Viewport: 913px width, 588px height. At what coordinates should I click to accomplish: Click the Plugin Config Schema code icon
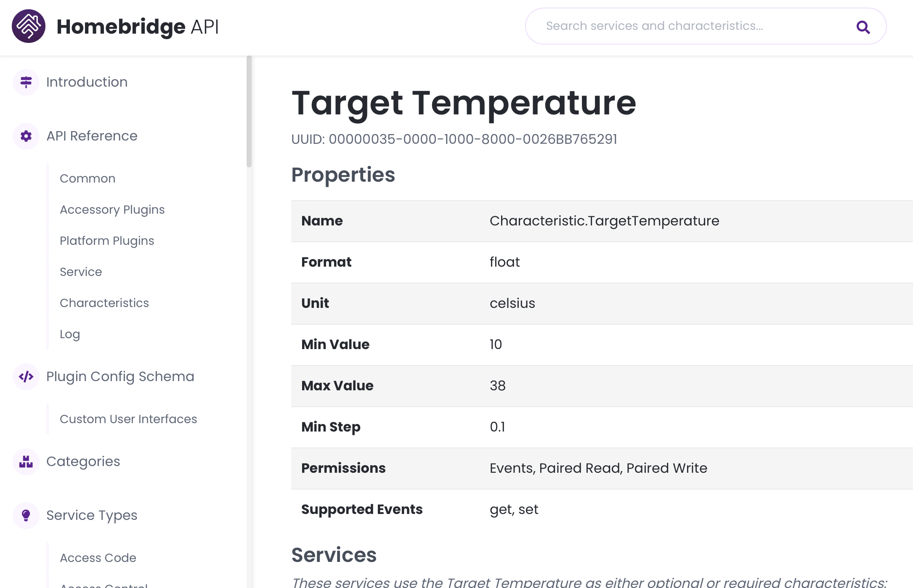tap(26, 376)
